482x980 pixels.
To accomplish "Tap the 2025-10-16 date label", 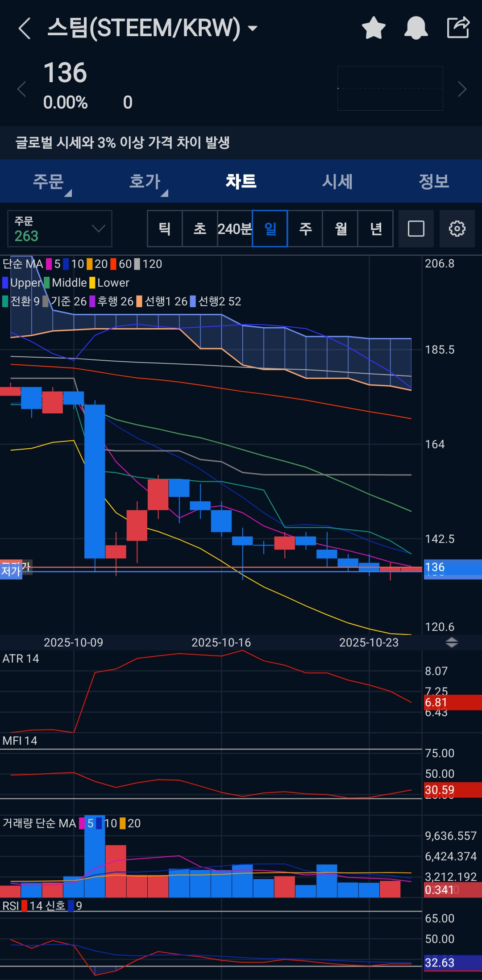I will click(221, 642).
